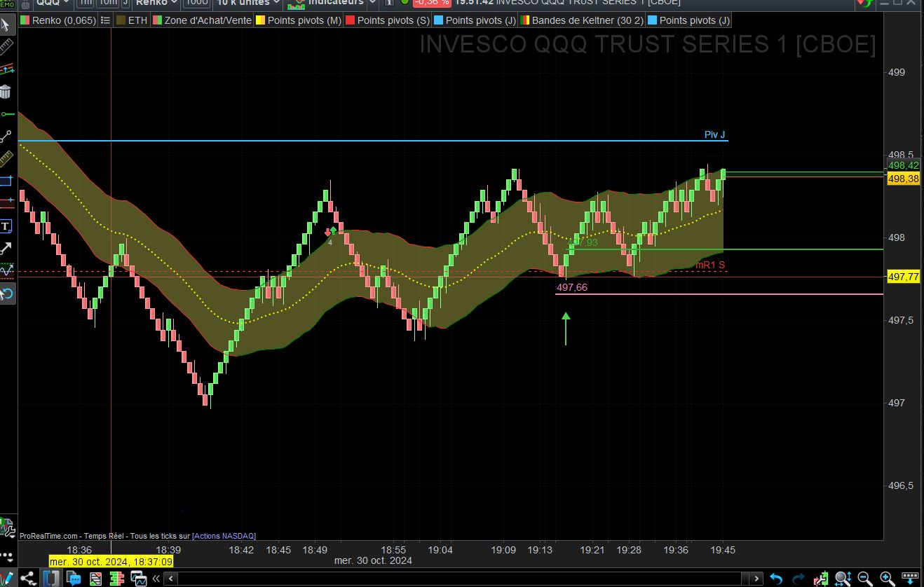The width and height of the screenshot is (924, 587).
Task: Click the highlighted blue circular arrow tool
Action: [6, 293]
